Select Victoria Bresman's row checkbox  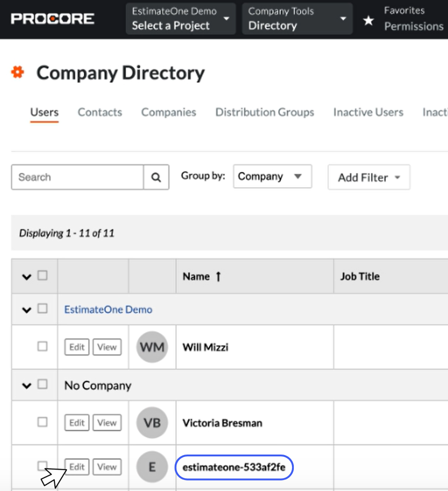coord(42,422)
